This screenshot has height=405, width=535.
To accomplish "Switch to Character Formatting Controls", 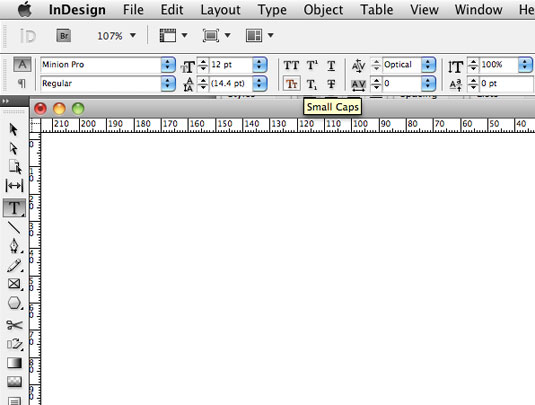I will (22, 64).
